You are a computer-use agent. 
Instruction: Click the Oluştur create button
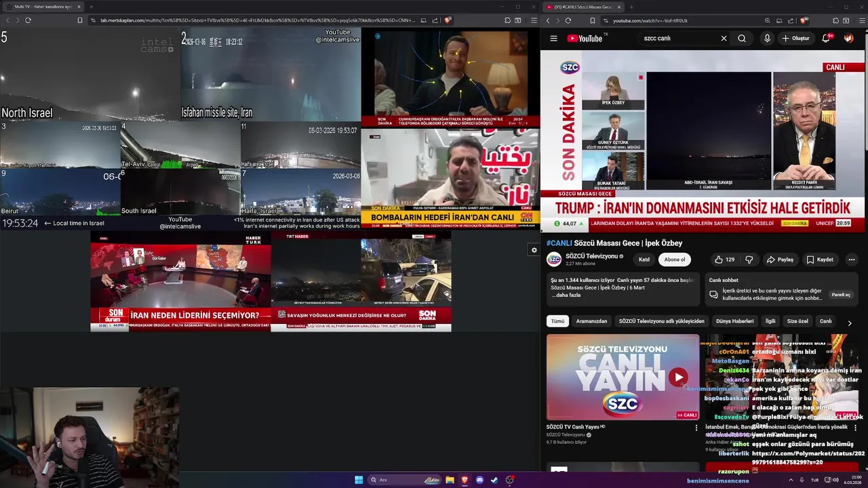point(796,39)
